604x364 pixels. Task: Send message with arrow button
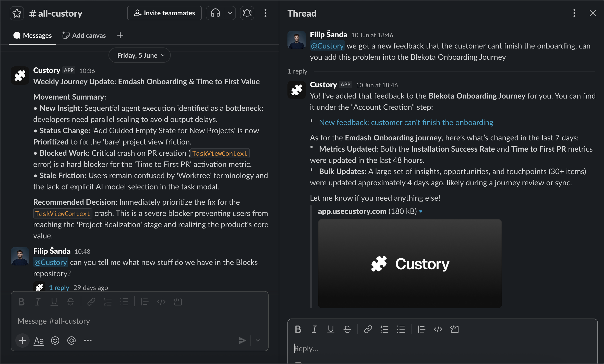point(242,341)
